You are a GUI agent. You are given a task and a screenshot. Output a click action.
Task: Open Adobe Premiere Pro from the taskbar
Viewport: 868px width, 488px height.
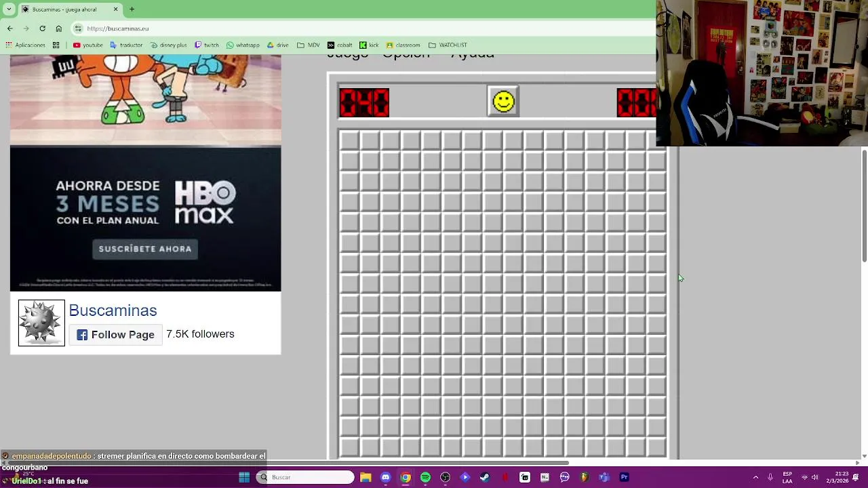click(x=624, y=477)
